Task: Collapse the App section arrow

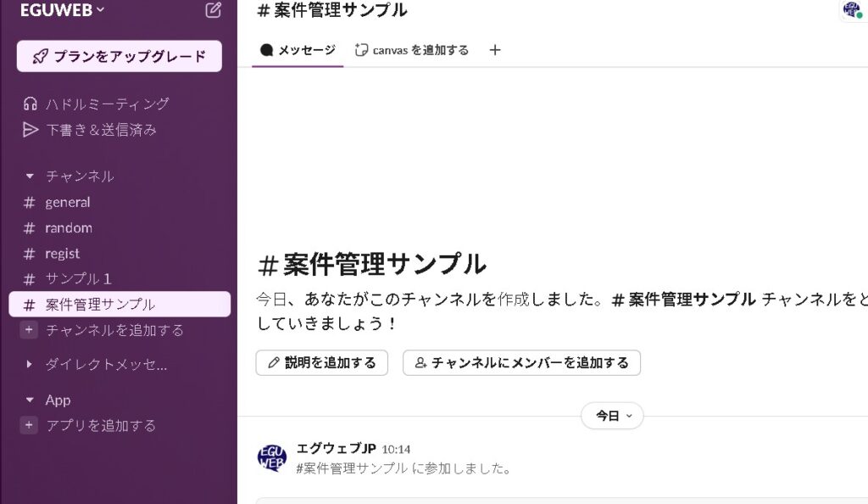Action: pyautogui.click(x=30, y=400)
